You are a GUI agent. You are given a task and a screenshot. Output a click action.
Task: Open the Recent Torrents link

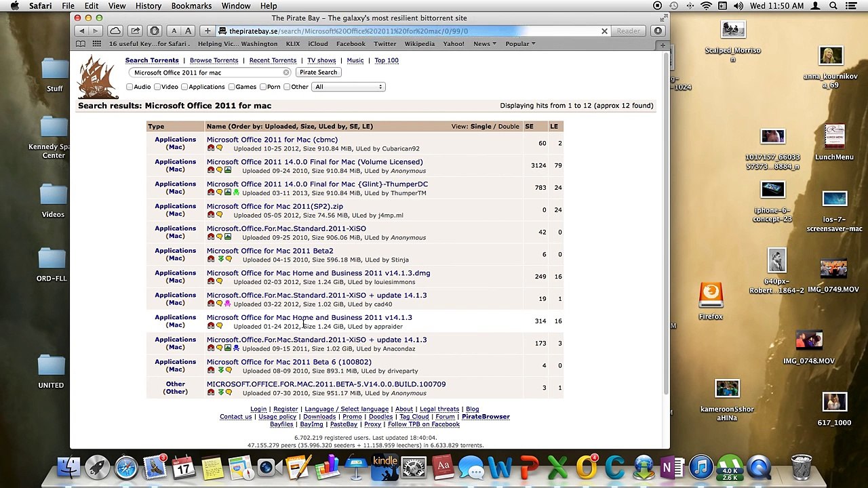click(273, 60)
